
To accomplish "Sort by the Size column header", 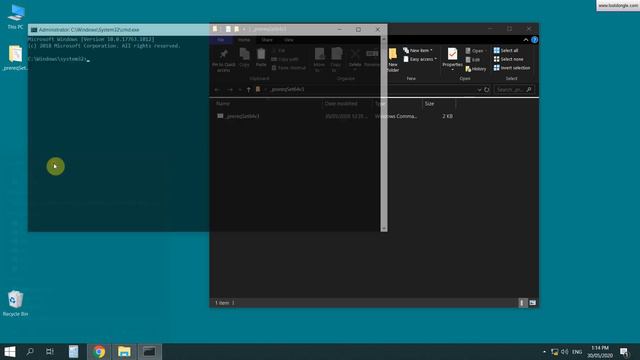I will (x=438, y=104).
